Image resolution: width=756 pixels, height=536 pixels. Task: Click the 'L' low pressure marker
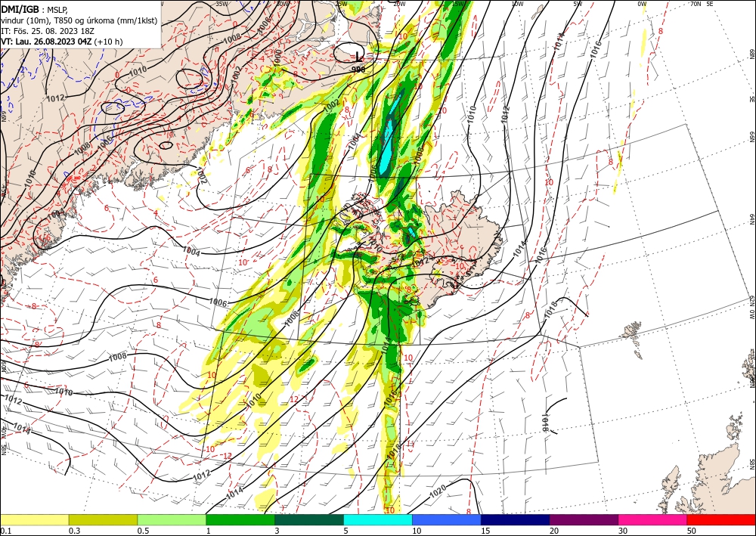point(358,56)
